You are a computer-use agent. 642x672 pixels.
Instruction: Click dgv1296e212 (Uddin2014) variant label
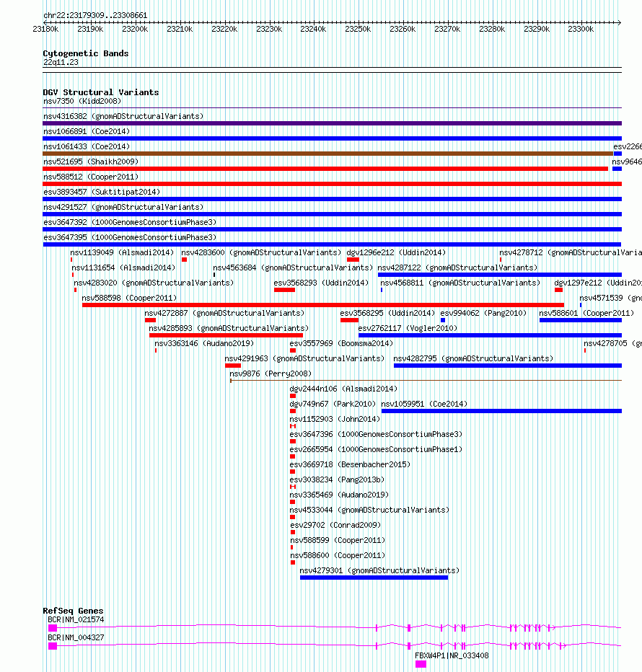pyautogui.click(x=396, y=252)
